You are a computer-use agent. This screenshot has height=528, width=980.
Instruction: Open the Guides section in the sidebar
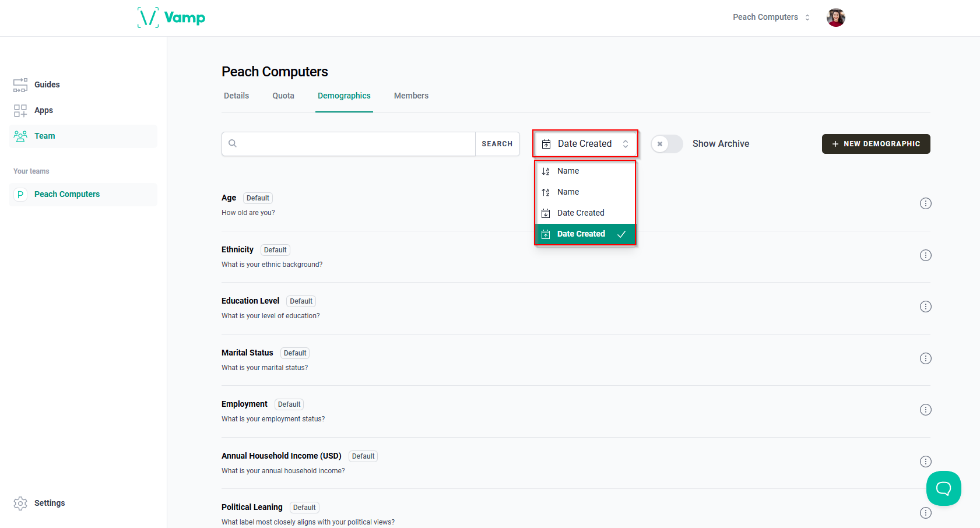tap(83, 85)
